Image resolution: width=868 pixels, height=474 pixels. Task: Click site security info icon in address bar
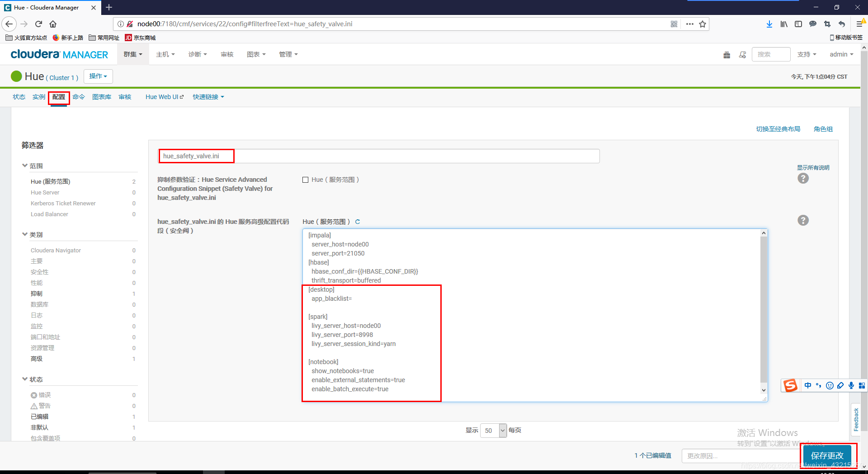coord(121,24)
